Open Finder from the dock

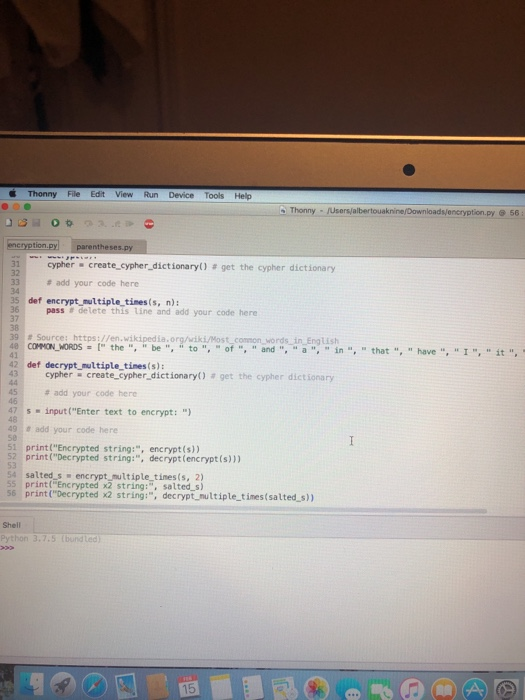click(x=32, y=684)
